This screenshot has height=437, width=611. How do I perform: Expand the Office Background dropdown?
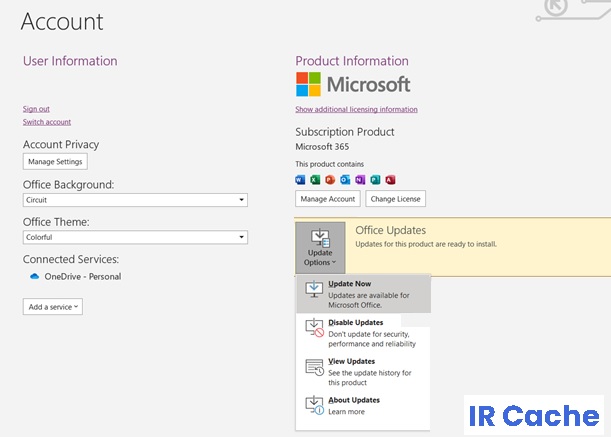(x=135, y=200)
